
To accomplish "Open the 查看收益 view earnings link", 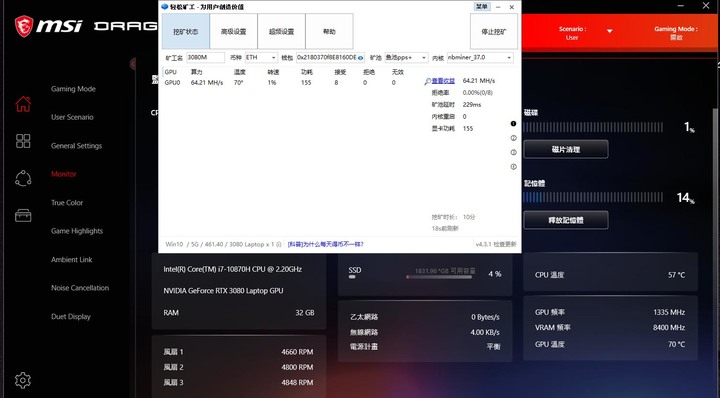I will coord(443,81).
